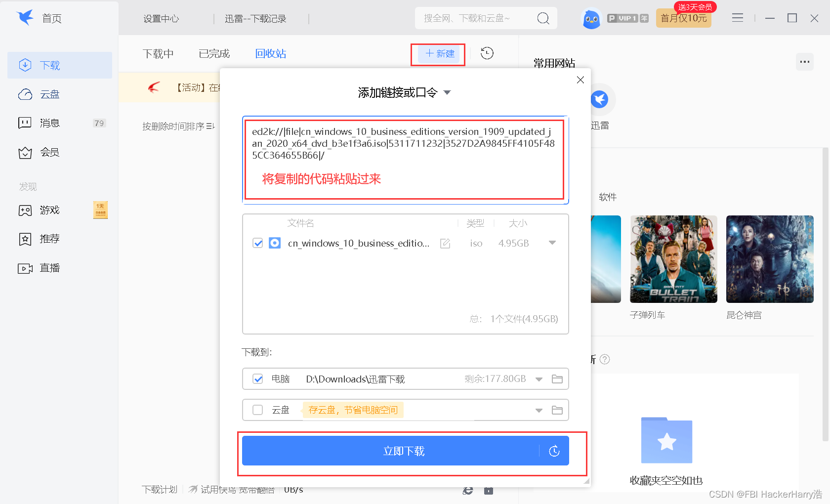This screenshot has width=830, height=504.
Task: Open 云盘 cloud drive in the sidebar
Action: pos(39,94)
